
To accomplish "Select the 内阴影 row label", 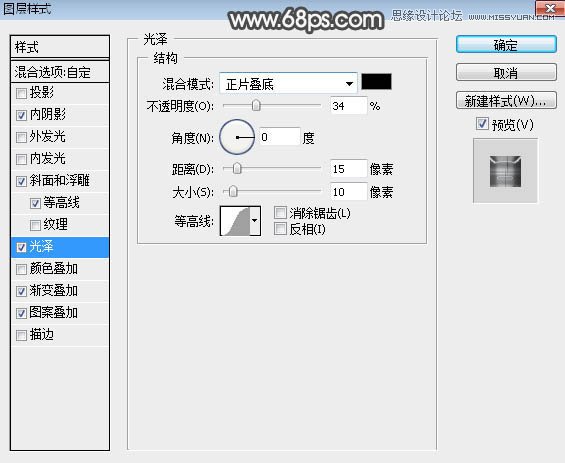I will [x=48, y=115].
